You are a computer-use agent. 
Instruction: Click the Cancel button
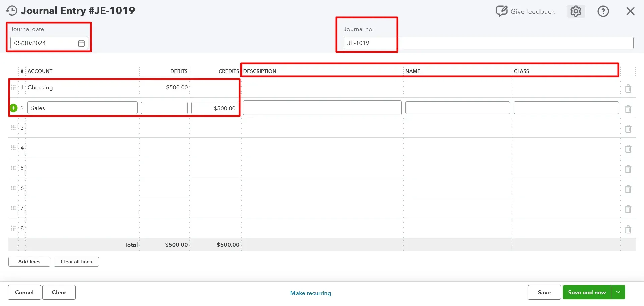tap(24, 292)
